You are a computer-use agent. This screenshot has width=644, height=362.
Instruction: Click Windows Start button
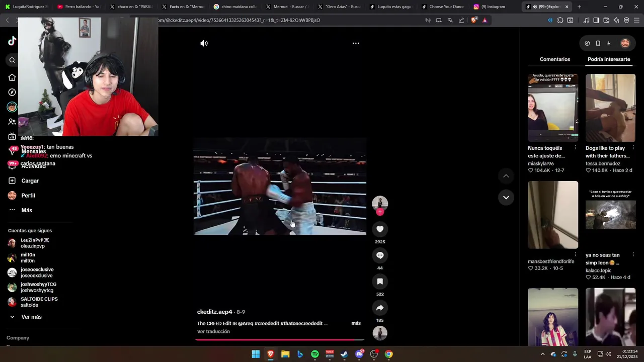point(256,354)
